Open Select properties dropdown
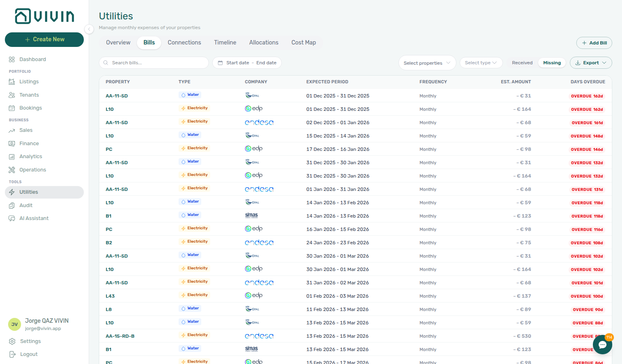622x364 pixels. pyautogui.click(x=427, y=63)
